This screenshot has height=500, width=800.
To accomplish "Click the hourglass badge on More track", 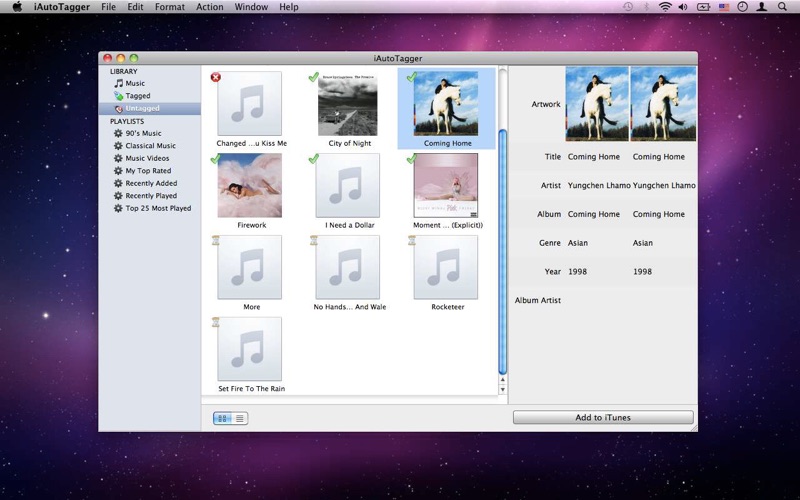I will tap(216, 240).
